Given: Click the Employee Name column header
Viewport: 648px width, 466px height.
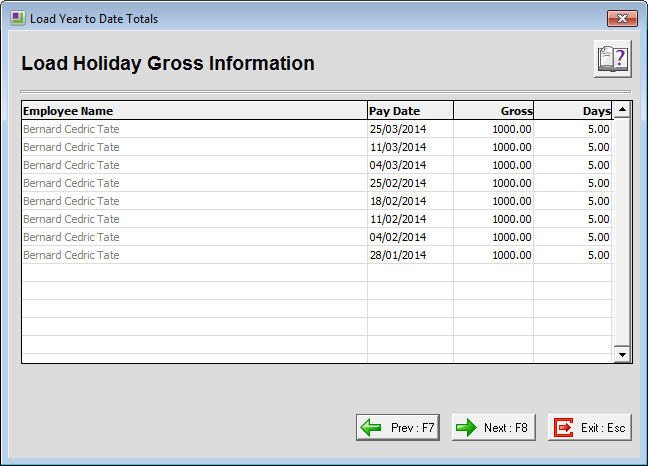Looking at the screenshot, I should tap(194, 111).
